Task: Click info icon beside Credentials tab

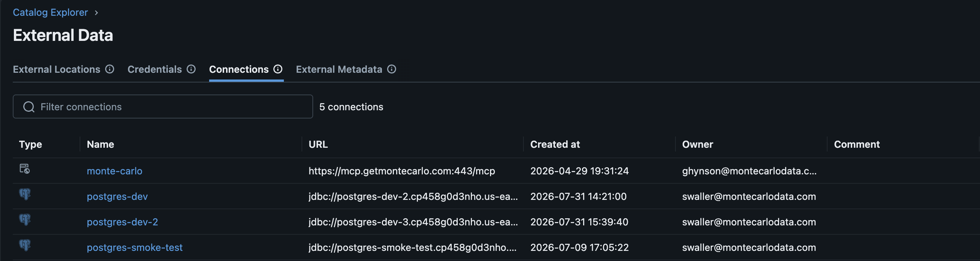Action: point(191,69)
